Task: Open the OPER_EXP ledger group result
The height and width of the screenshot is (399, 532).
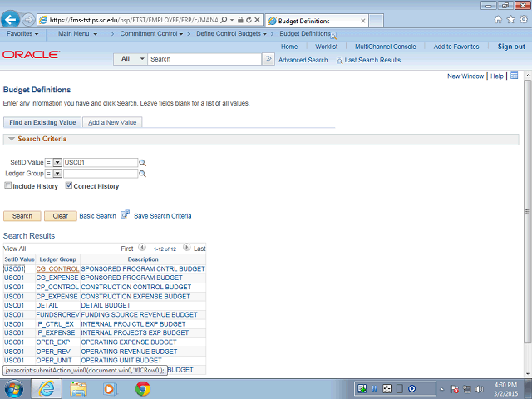Action: [x=53, y=342]
